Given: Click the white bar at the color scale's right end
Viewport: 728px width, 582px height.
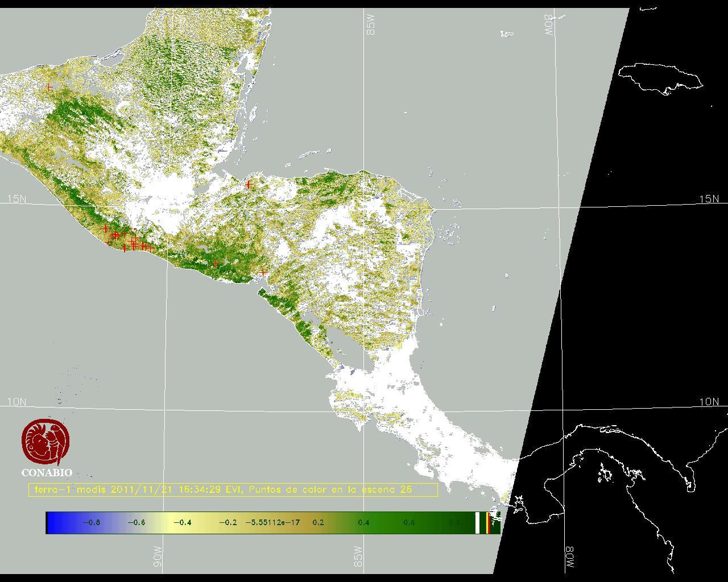Looking at the screenshot, I should click(477, 522).
